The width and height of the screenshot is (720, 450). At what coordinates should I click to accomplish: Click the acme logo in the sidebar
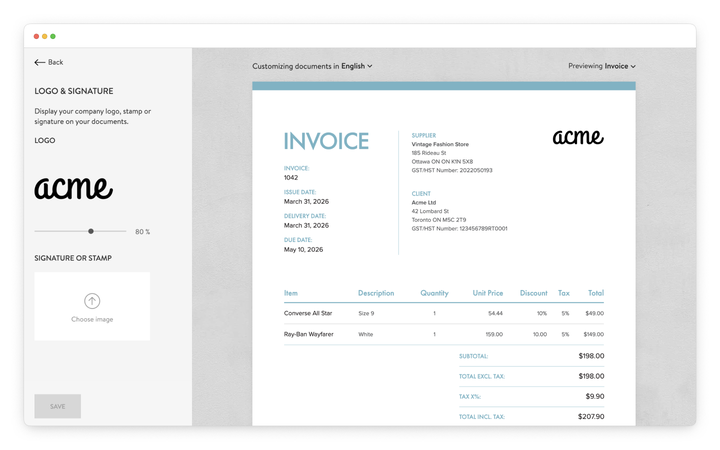(x=74, y=187)
